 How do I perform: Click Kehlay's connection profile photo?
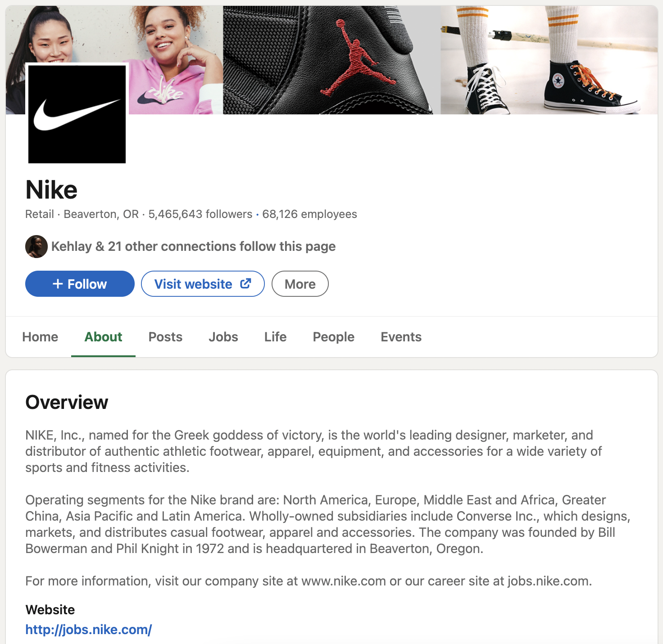tap(36, 246)
